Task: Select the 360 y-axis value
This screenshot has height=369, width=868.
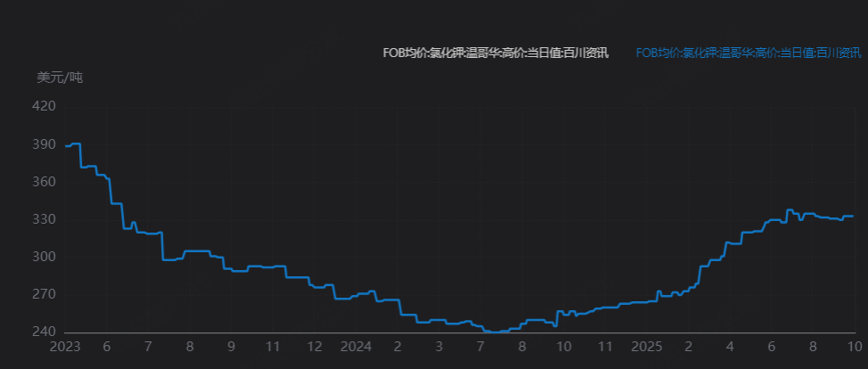Action: point(45,183)
